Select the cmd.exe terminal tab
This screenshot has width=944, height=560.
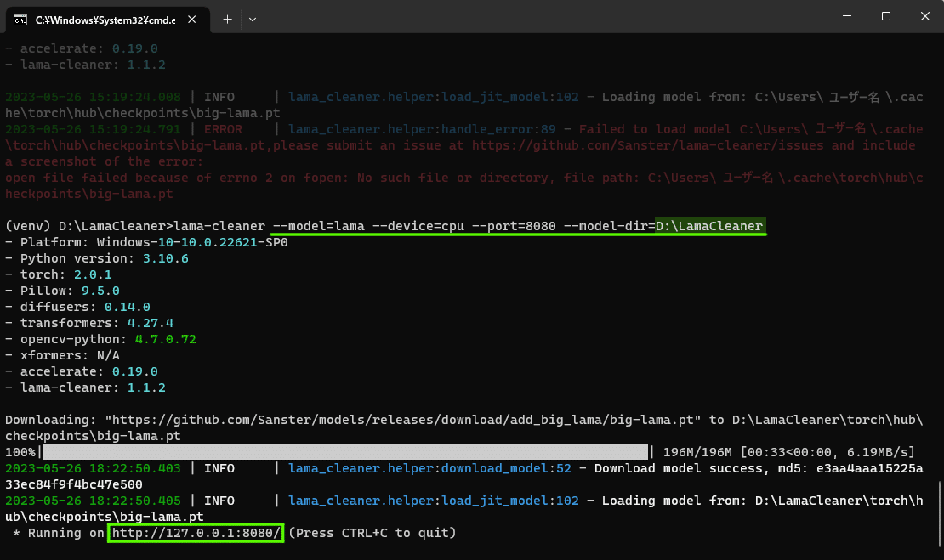pos(108,20)
